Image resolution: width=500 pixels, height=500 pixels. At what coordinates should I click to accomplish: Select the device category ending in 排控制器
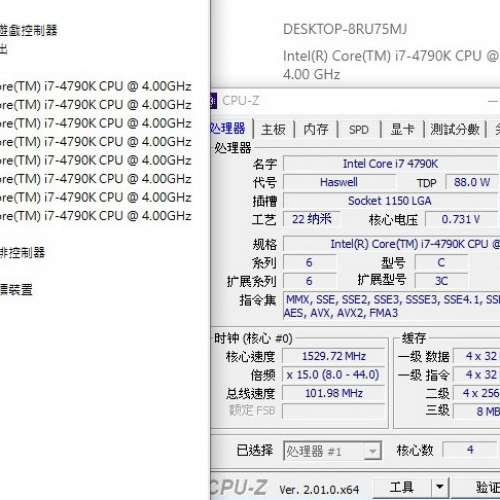pyautogui.click(x=22, y=252)
